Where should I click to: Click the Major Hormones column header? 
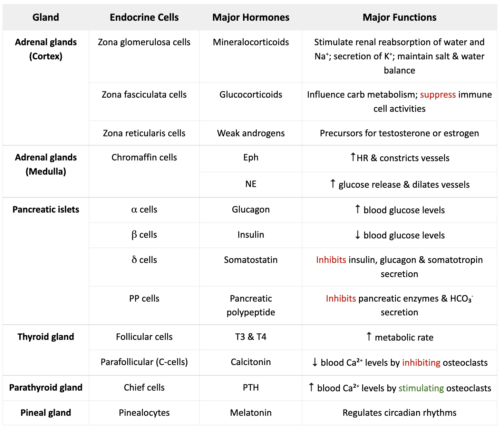click(251, 17)
